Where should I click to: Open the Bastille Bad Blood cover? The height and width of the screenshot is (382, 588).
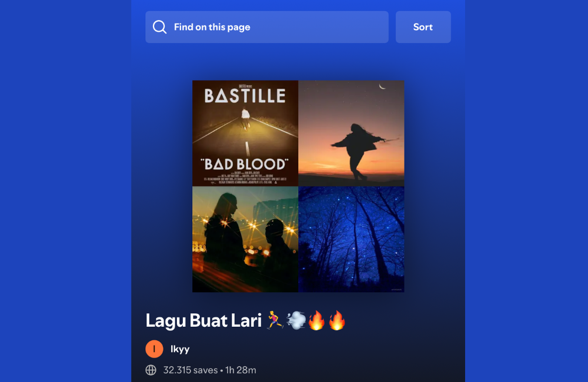coord(245,133)
